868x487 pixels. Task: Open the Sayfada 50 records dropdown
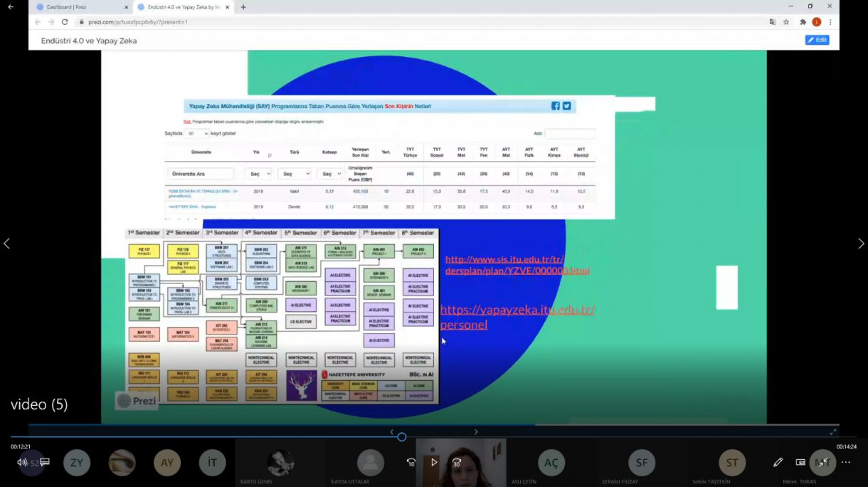coord(196,133)
